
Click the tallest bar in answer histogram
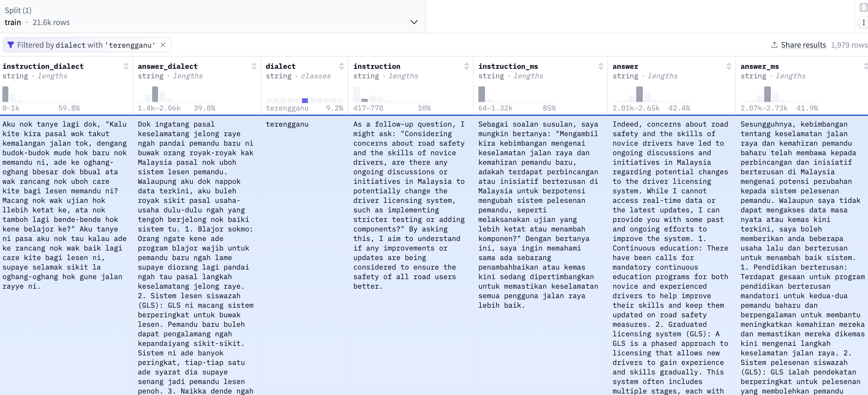click(640, 94)
